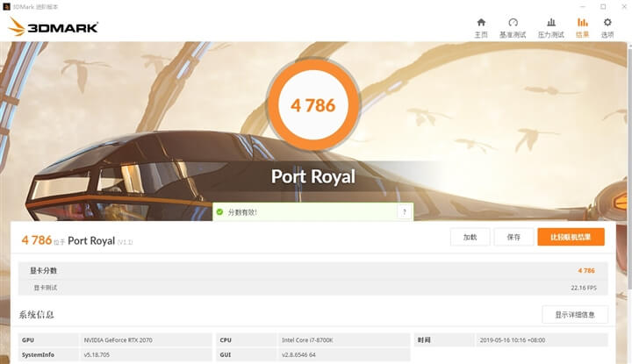The width and height of the screenshot is (632, 364).
Task: Click the orange 4 786 score circle
Action: [x=312, y=106]
